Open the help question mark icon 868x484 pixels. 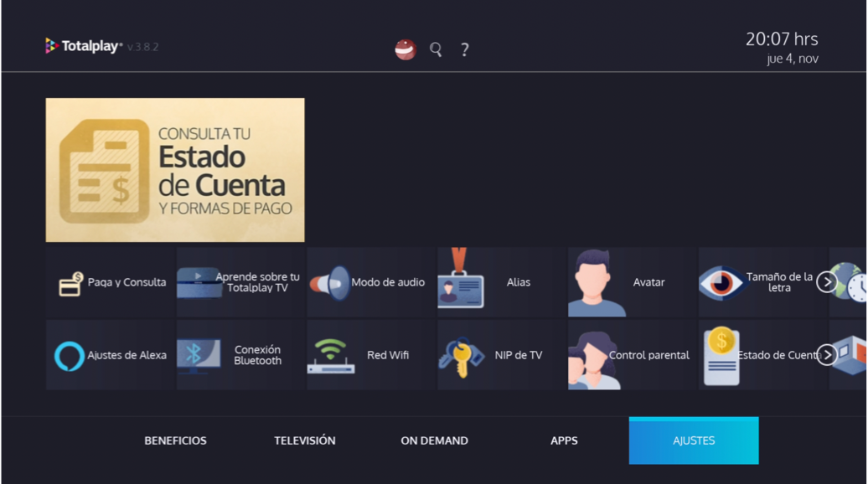click(x=465, y=49)
